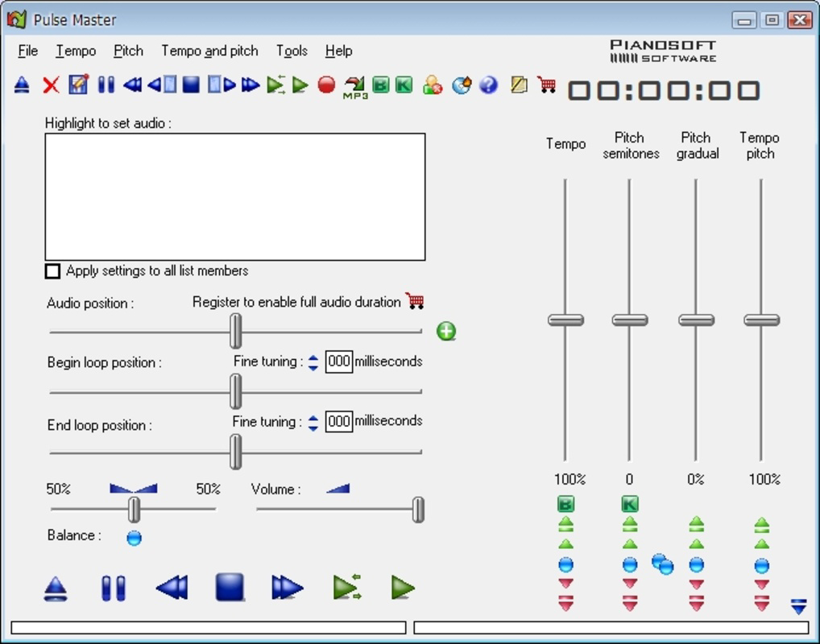Click the End loop milliseconds input field
Image resolution: width=820 pixels, height=644 pixels.
tap(339, 421)
